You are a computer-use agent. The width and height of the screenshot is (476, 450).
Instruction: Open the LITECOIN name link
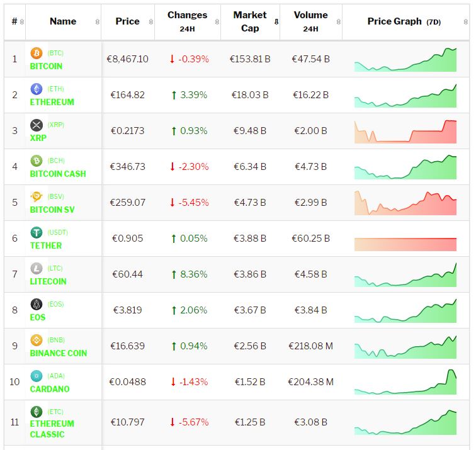(x=48, y=281)
